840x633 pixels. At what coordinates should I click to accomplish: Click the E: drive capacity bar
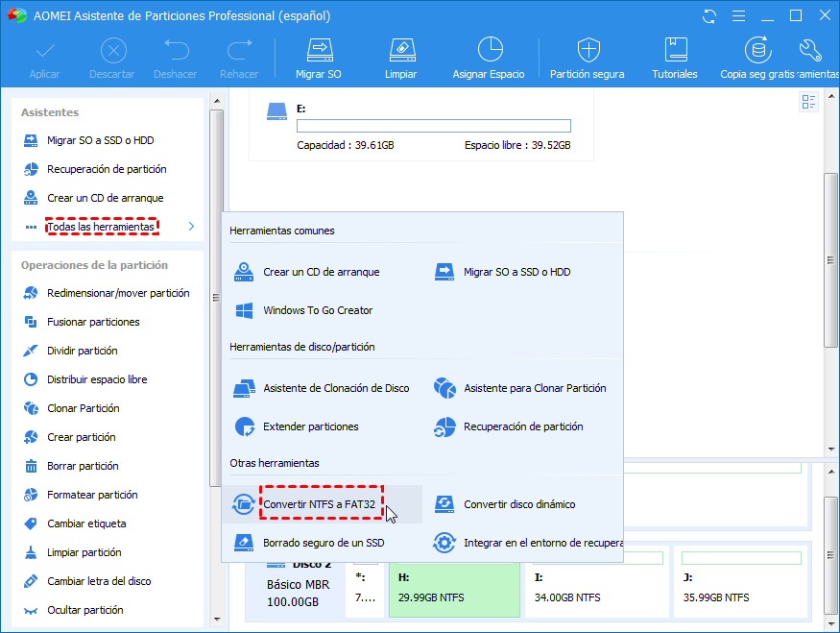433,126
